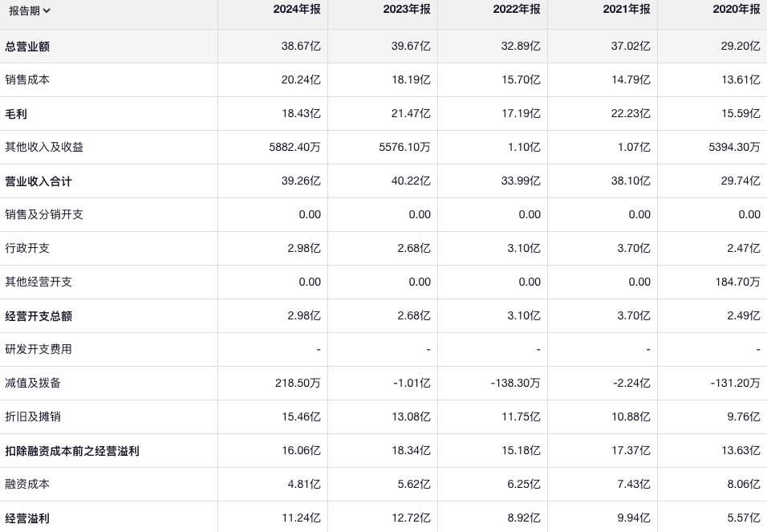Screen dimensions: 767x532
Task: Select the 2020年报 column header
Action: (x=737, y=10)
